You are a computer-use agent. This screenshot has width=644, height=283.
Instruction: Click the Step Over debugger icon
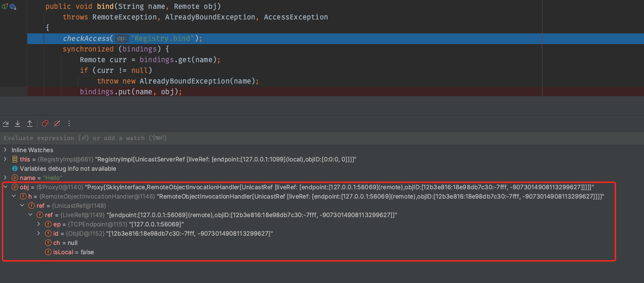pos(6,123)
